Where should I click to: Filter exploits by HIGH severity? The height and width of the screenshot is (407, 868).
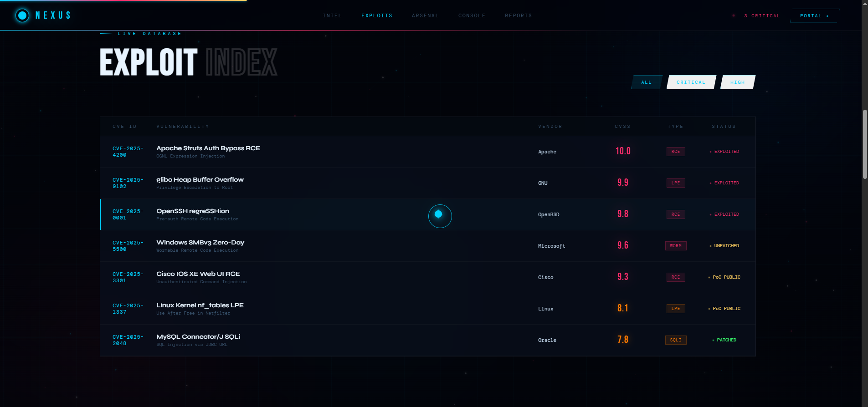(738, 82)
